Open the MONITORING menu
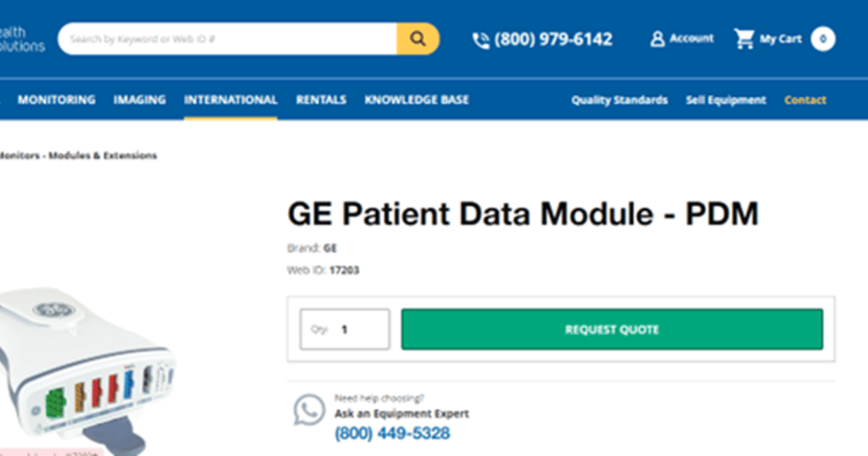 (x=56, y=100)
